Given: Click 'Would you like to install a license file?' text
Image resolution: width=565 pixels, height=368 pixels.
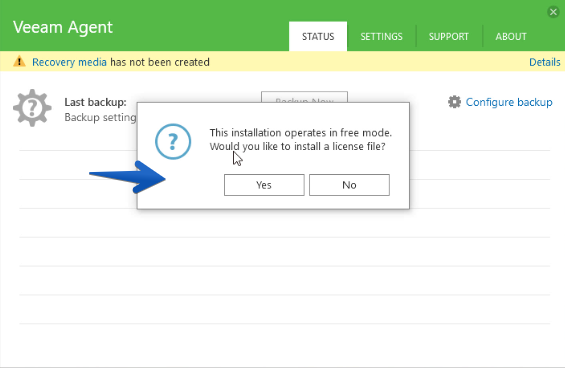Looking at the screenshot, I should click(298, 146).
